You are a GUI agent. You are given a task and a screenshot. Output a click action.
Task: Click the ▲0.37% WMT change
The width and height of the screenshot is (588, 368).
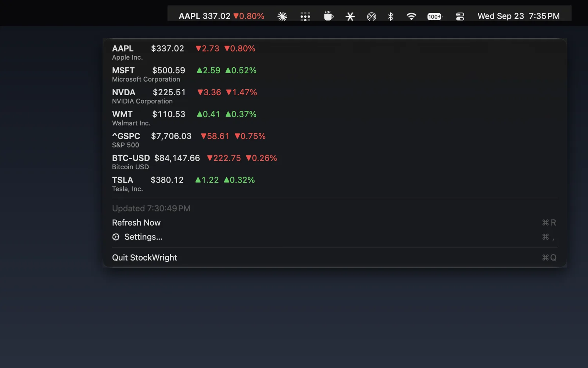pyautogui.click(x=241, y=114)
